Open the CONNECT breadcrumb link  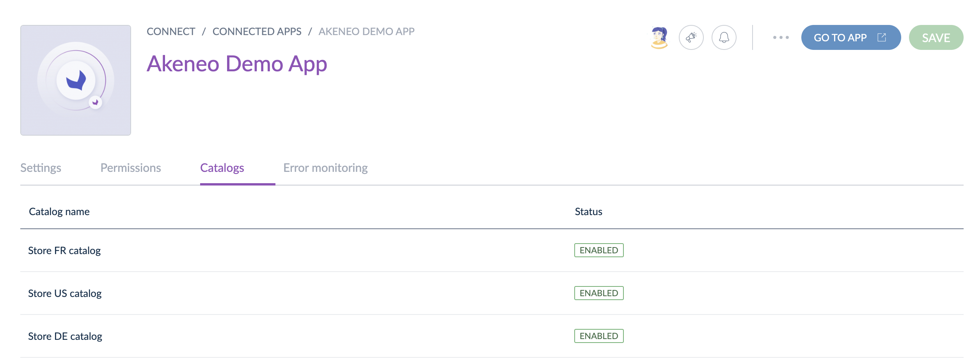point(171,31)
